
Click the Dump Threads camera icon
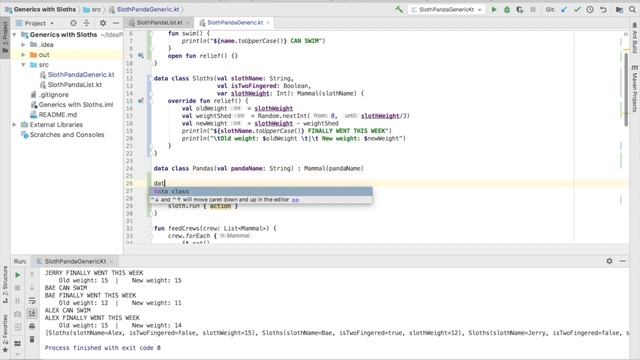pyautogui.click(x=18, y=314)
